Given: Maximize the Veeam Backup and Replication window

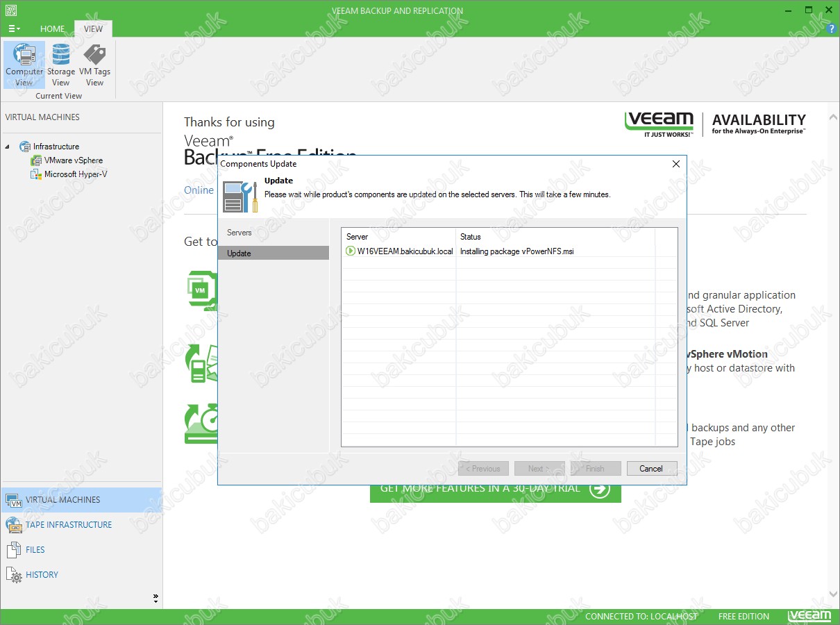Looking at the screenshot, I should pyautogui.click(x=809, y=10).
